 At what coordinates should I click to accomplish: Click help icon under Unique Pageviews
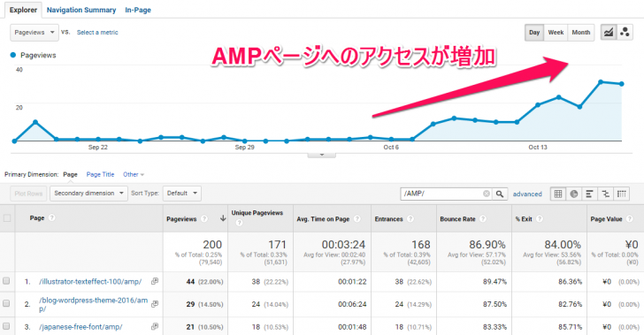coord(239,223)
